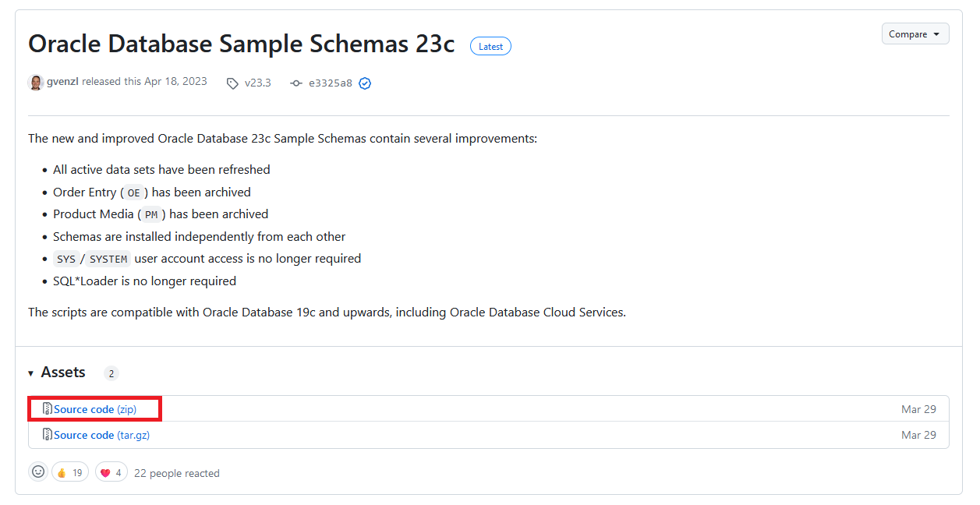
Task: Click the Assets count badge showing 2
Action: click(x=111, y=373)
